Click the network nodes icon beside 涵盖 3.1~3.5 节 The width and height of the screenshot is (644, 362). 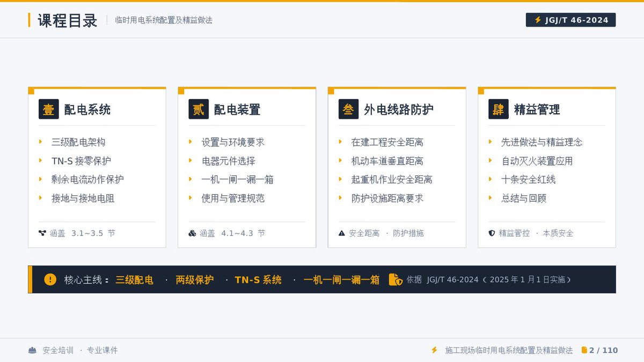click(x=42, y=233)
